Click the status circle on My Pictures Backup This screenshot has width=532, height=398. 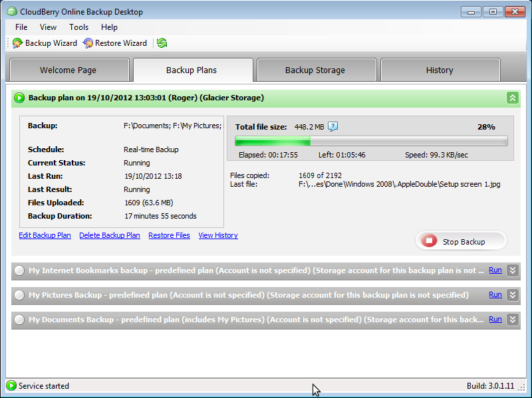click(x=19, y=295)
